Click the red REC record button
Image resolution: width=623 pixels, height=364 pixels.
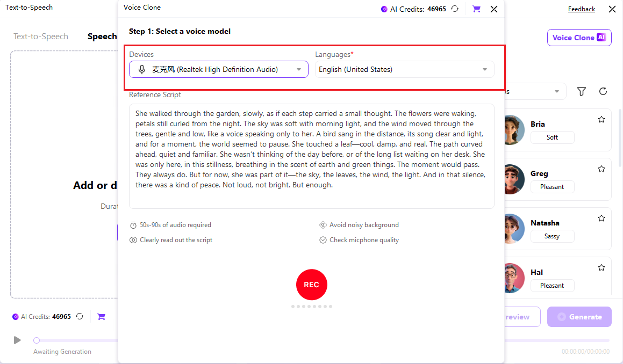(311, 285)
